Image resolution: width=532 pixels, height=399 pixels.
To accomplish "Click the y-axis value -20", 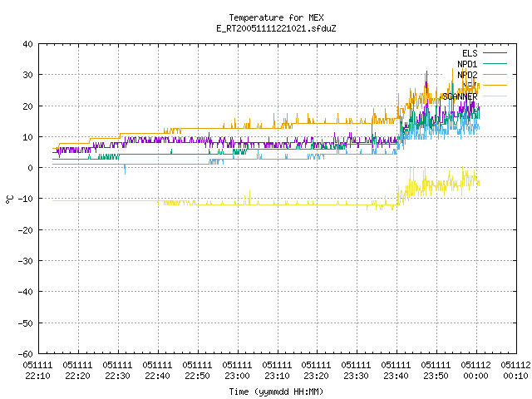I will 26,230.
